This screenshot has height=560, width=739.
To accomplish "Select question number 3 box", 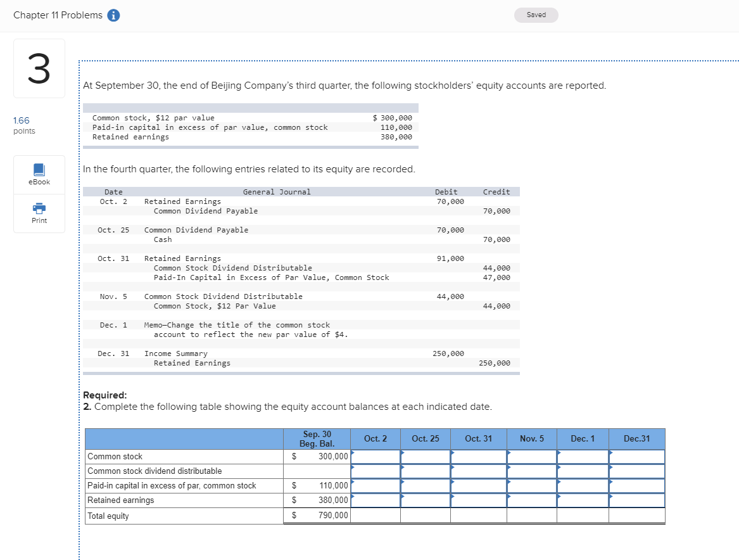I will [39, 68].
